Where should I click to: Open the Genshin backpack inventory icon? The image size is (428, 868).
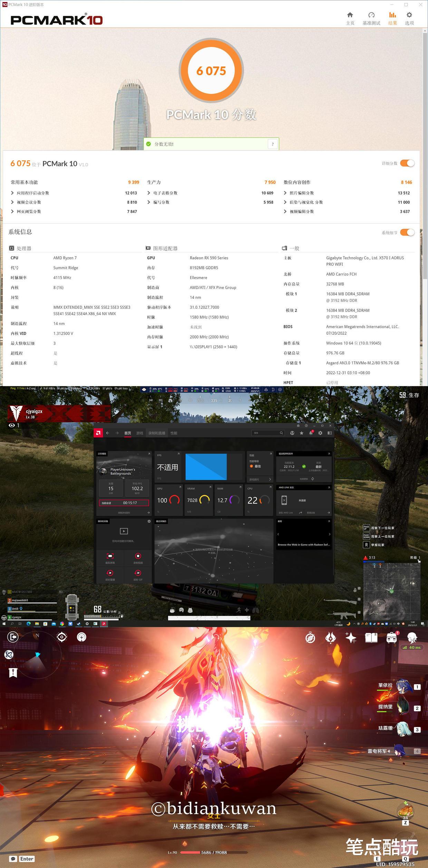pos(392,638)
